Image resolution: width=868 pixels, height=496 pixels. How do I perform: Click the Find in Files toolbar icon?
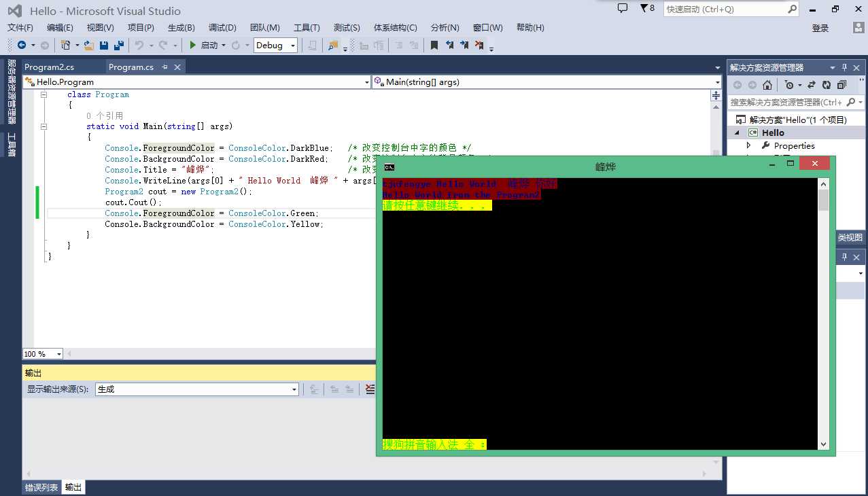(x=333, y=46)
